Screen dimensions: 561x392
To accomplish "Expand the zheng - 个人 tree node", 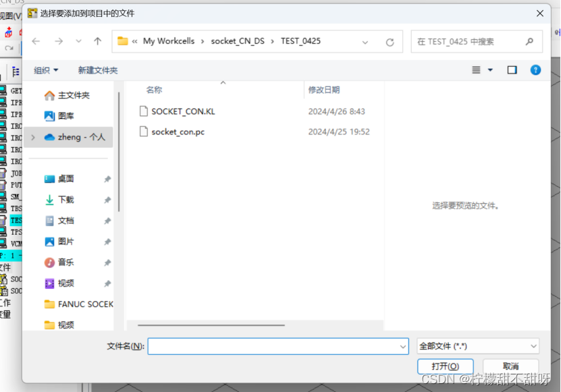I will (33, 138).
